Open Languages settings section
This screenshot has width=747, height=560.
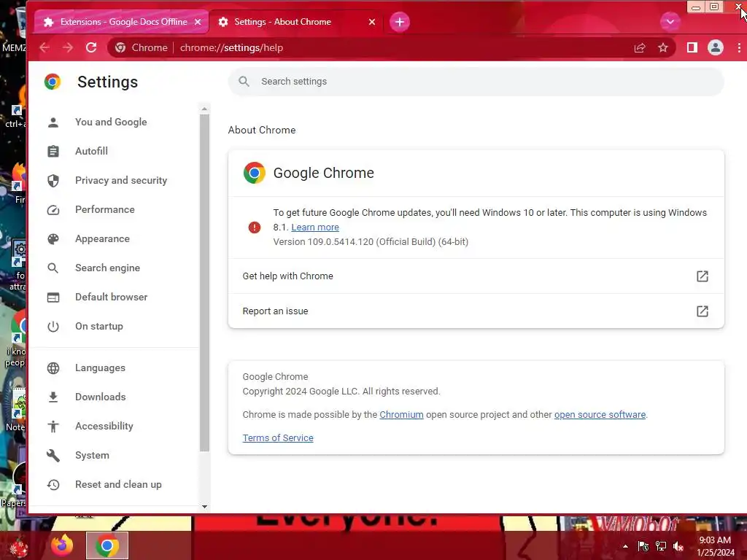coord(100,367)
